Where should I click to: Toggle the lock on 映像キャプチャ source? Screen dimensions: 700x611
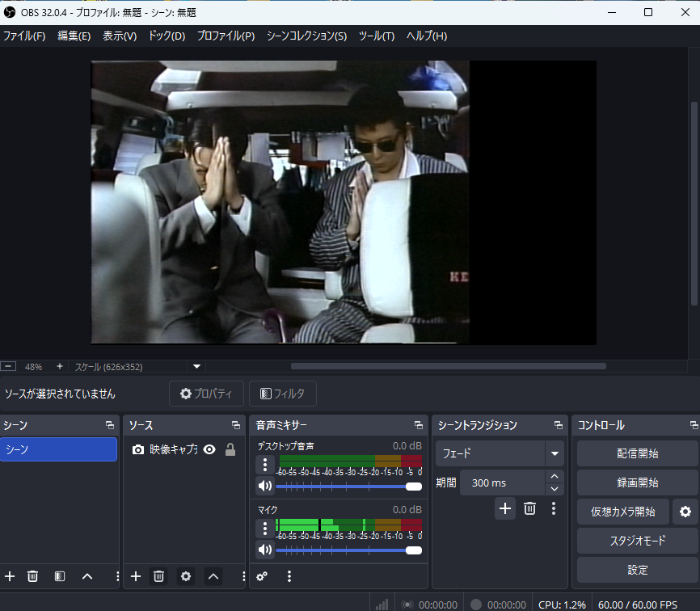230,449
